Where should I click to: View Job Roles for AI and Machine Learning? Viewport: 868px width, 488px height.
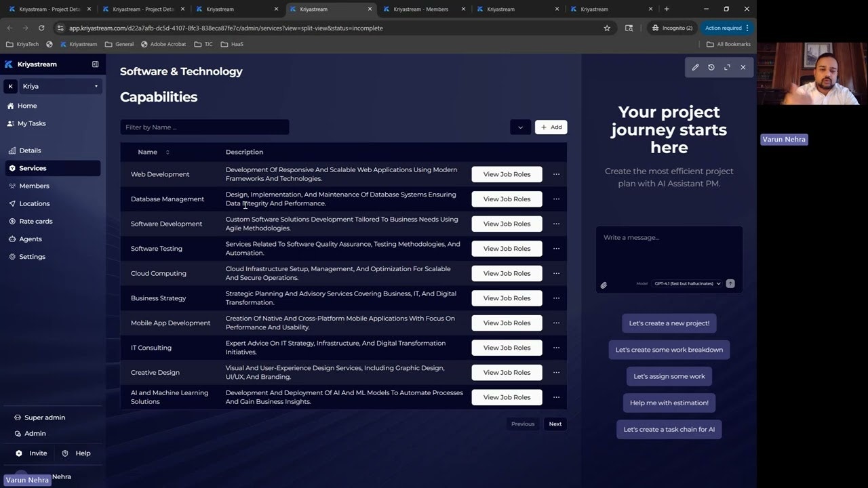(x=507, y=397)
